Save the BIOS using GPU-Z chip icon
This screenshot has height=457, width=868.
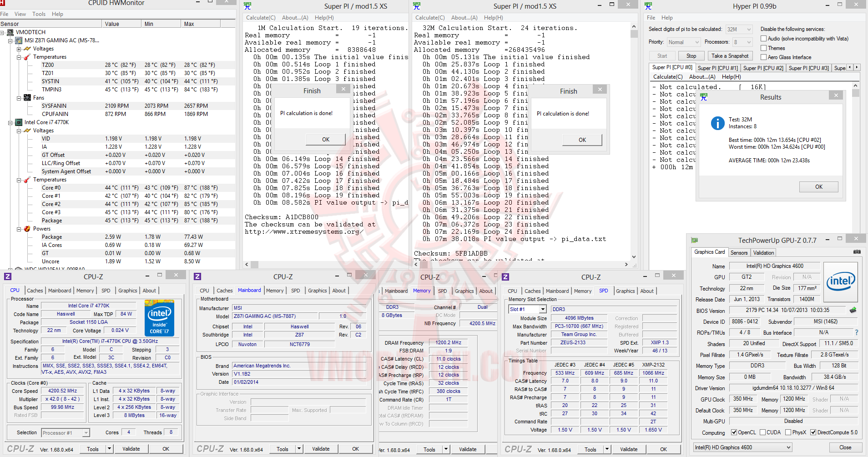pos(853,310)
